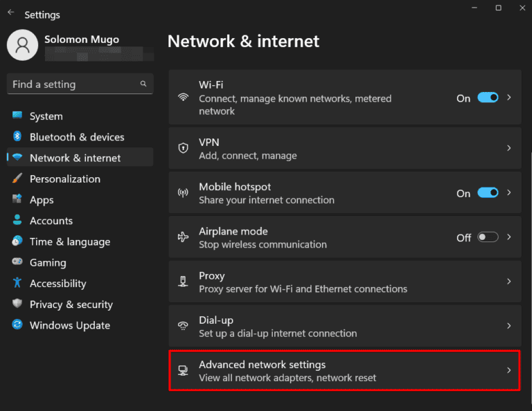Screen dimensions: 532x411
Task: Turn off the Wi-Fi toggle
Action: coord(488,98)
